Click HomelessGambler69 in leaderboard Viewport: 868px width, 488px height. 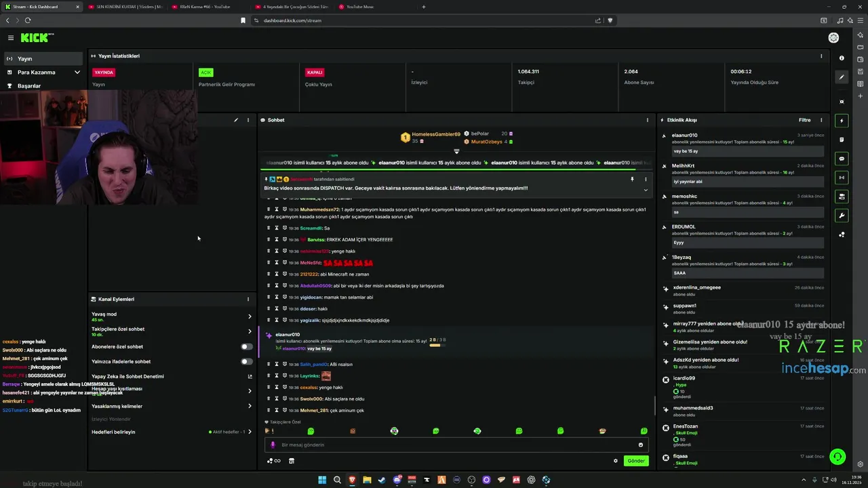tap(435, 134)
